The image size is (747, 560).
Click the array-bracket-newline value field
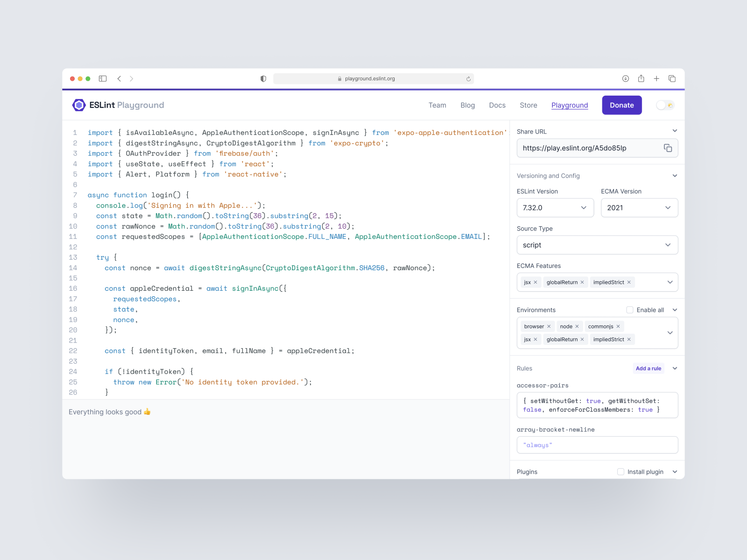pyautogui.click(x=597, y=445)
